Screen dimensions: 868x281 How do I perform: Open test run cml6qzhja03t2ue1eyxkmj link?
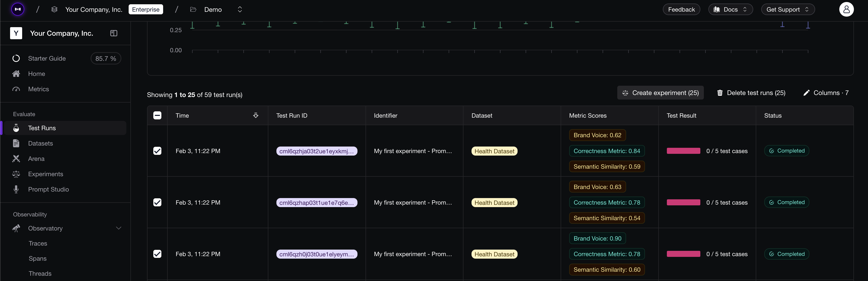point(317,151)
